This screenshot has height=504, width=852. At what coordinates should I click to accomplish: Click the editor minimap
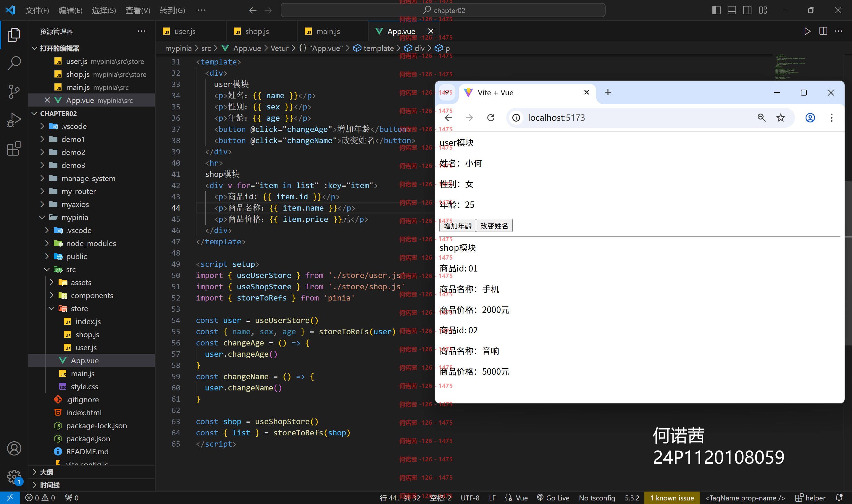[790, 67]
